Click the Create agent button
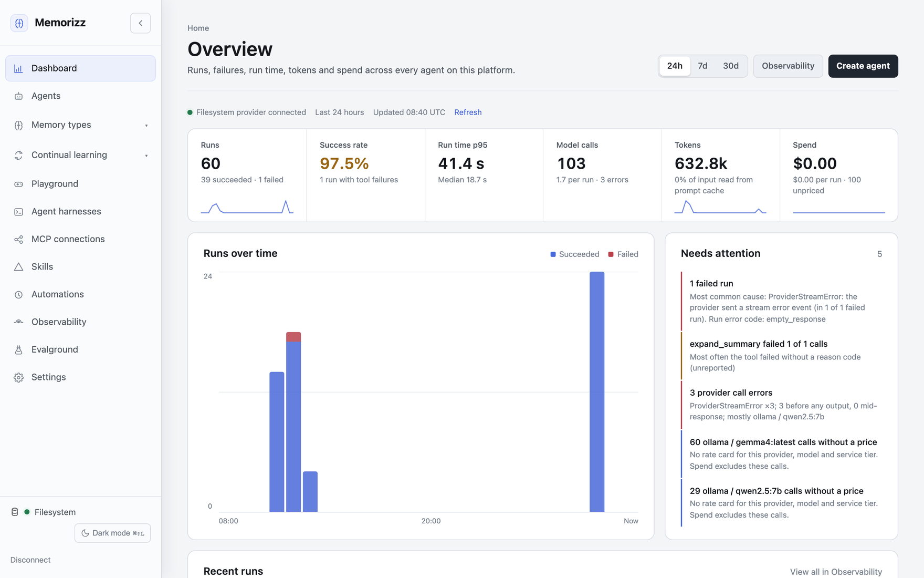Screen dimensions: 924x578 (863, 66)
